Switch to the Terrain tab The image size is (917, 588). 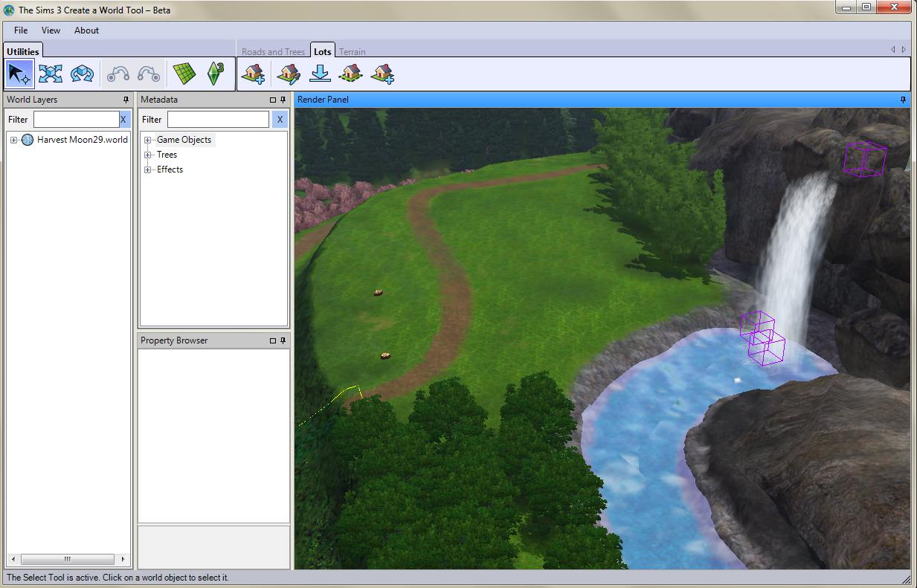coord(353,52)
